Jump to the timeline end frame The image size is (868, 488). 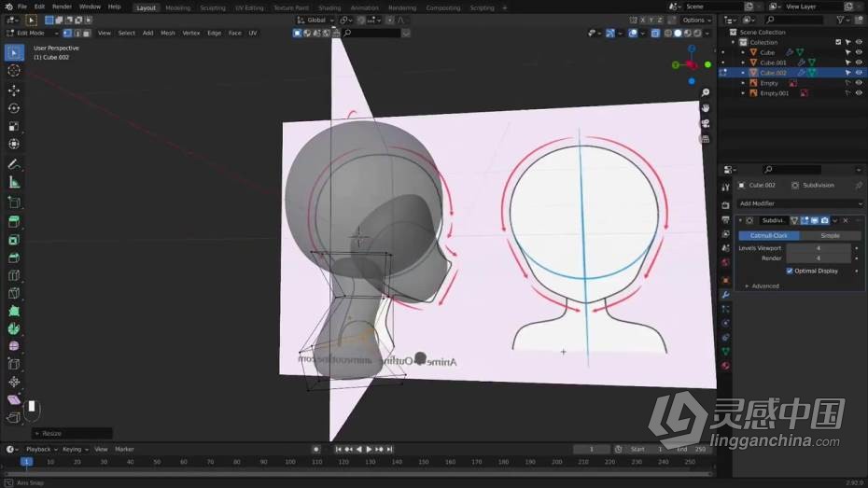(x=390, y=449)
